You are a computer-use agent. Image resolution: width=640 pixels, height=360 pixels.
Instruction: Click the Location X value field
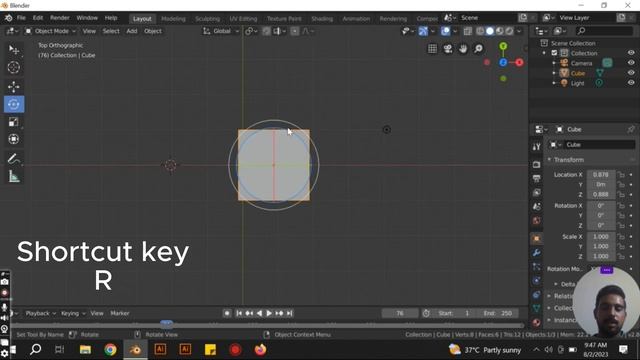(x=601, y=174)
